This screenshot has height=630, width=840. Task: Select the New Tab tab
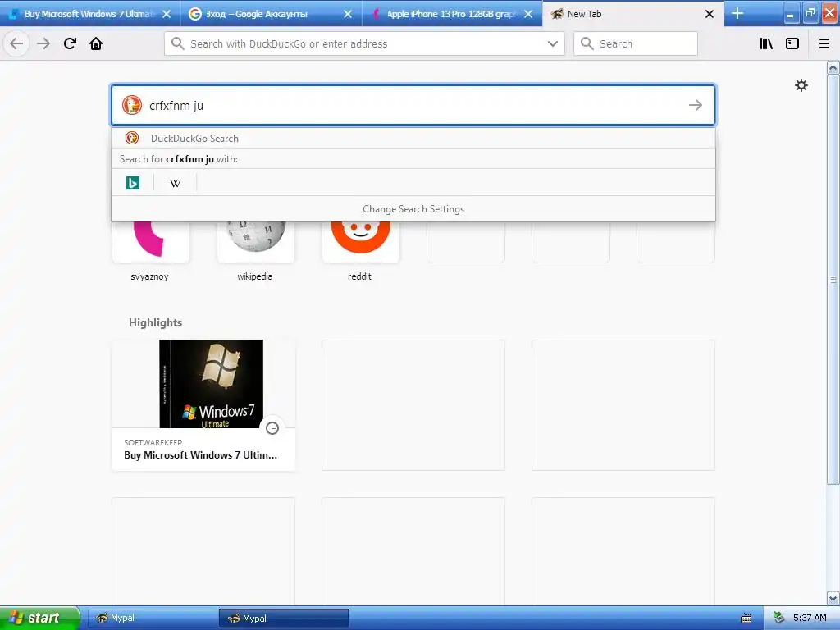point(633,14)
